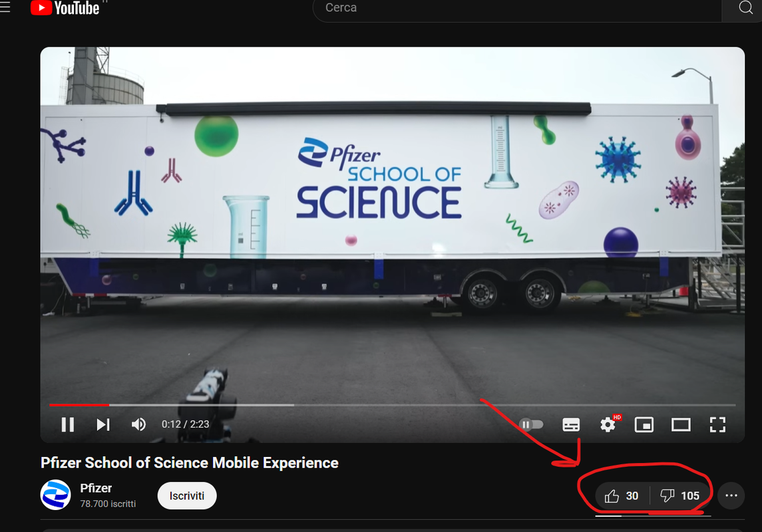Click the Cerca search field
Image resolution: width=762 pixels, height=532 pixels.
pyautogui.click(x=517, y=8)
